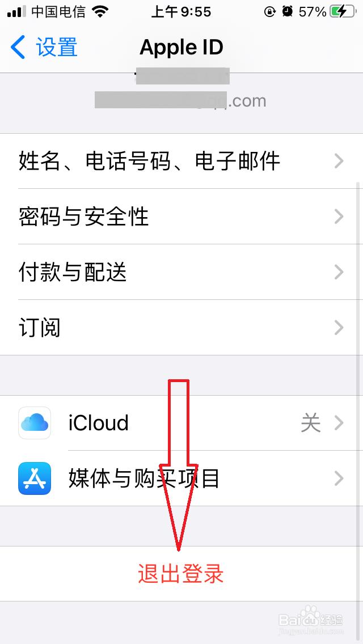Tap the iCloud cloud icon

35,423
